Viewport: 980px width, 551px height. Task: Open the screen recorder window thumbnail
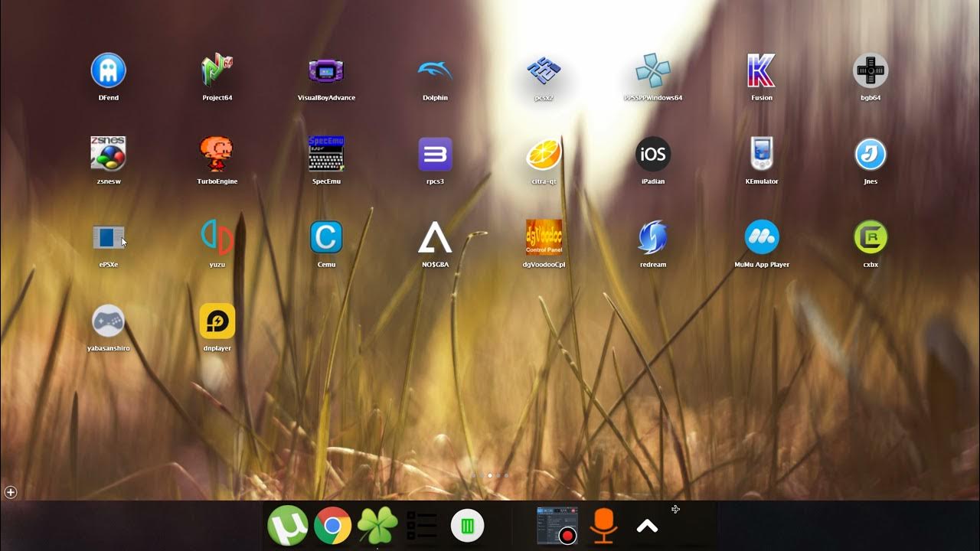[557, 526]
